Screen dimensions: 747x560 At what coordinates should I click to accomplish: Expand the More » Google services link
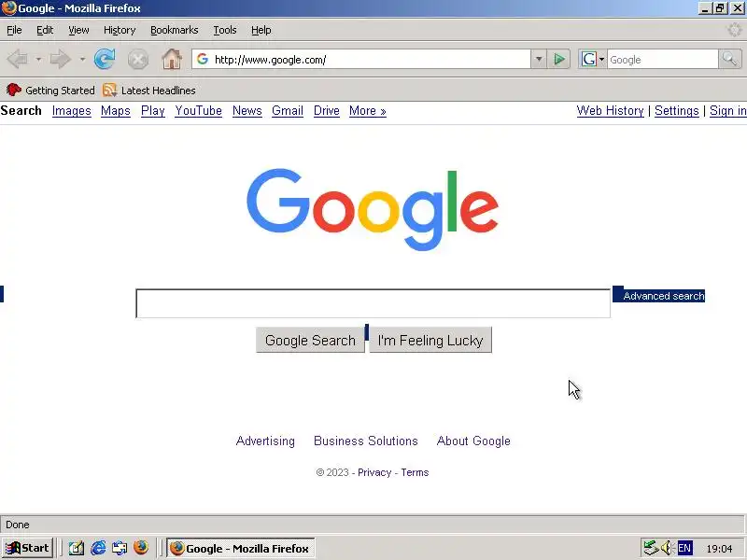click(x=367, y=111)
